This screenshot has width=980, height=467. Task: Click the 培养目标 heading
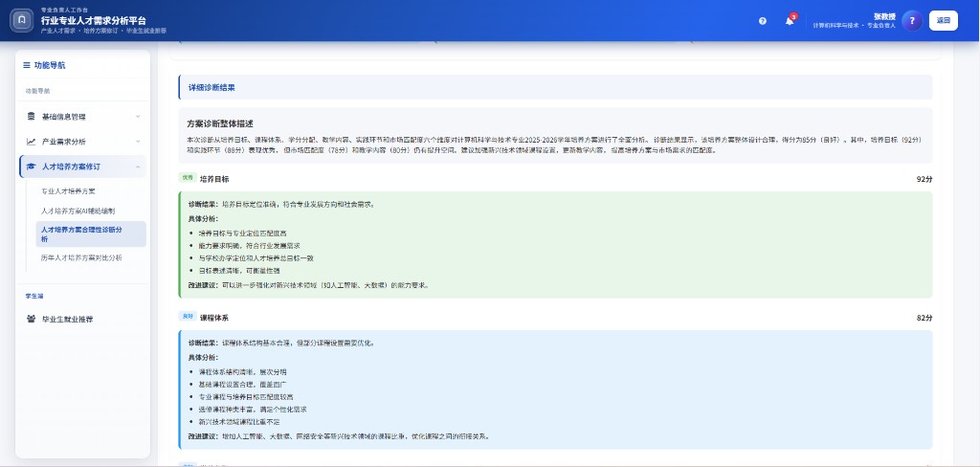click(x=214, y=179)
